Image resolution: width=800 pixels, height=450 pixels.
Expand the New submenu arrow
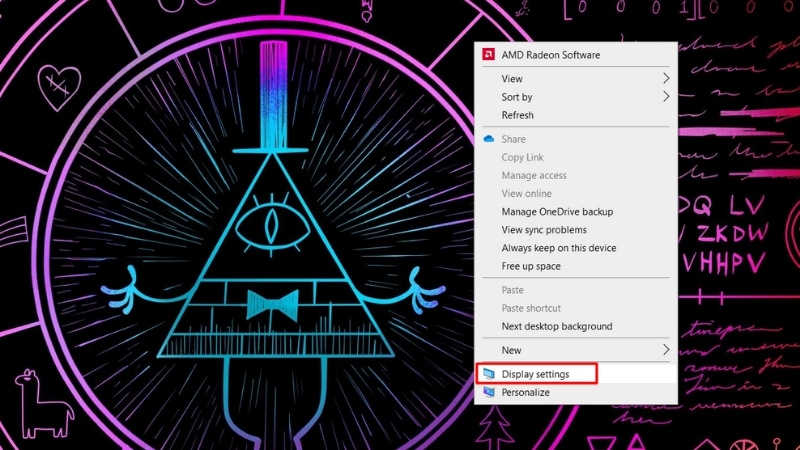tap(666, 349)
